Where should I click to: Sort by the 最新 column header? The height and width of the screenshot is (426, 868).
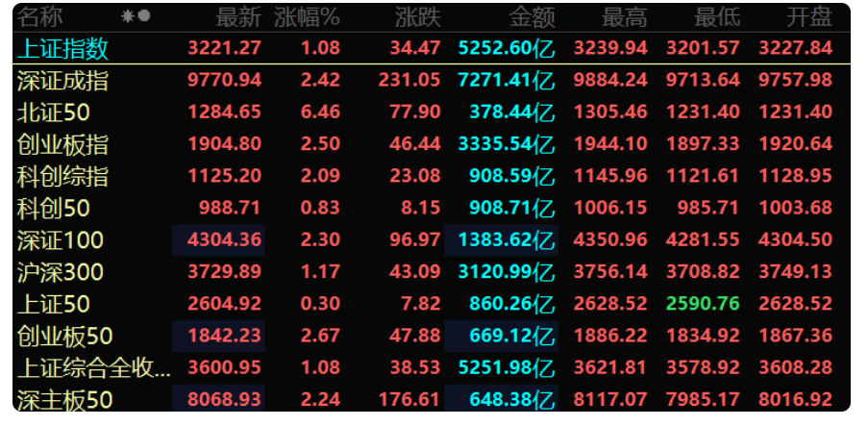coord(238,17)
